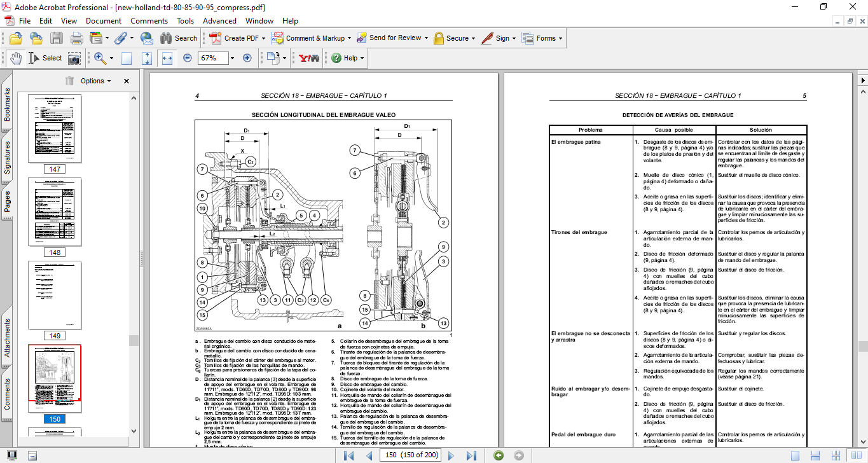Click the Print icon in toolbar
Viewport: 868px width, 463px height.
(x=76, y=38)
